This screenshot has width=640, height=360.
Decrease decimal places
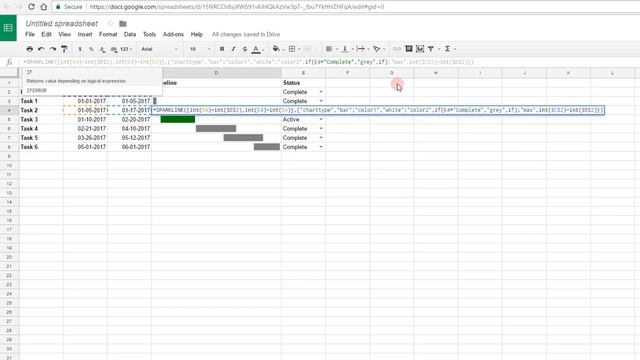pos(102,49)
